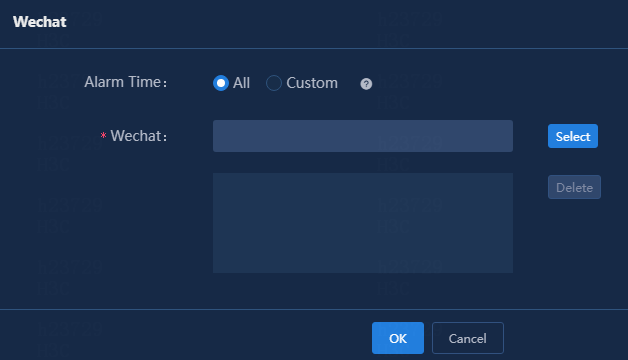Focus the Wechat input field
Viewport: 628px width, 360px height.
point(363,136)
